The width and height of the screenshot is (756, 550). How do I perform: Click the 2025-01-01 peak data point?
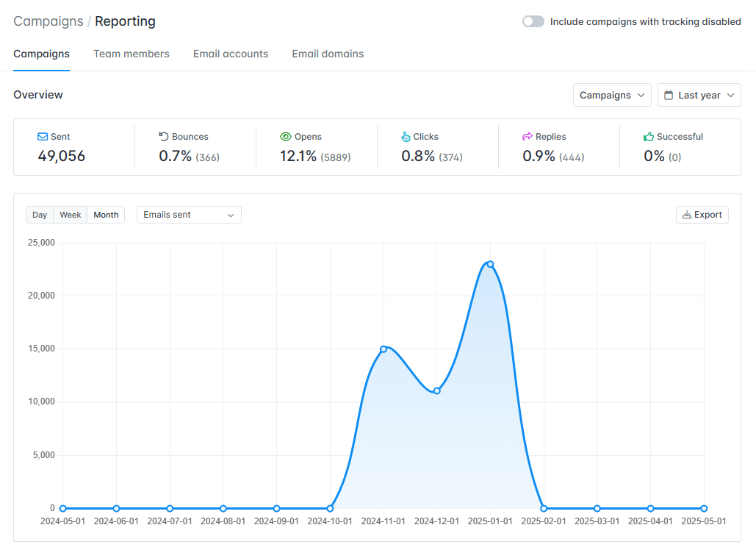pos(490,264)
